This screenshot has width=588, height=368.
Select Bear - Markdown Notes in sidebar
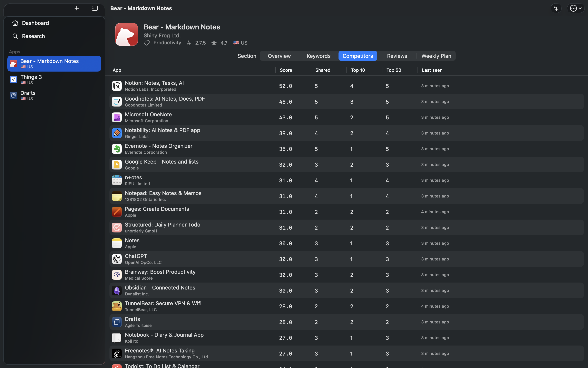coord(54,64)
